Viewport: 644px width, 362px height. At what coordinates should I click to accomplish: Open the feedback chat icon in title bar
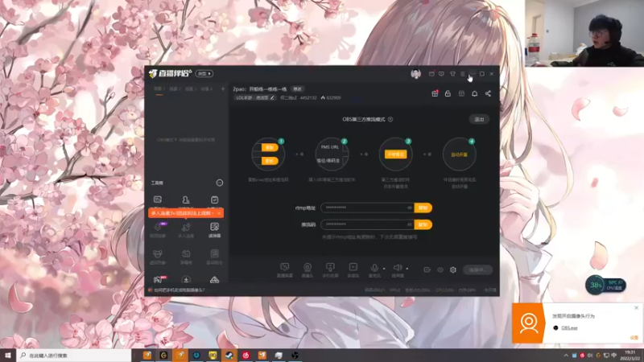click(441, 74)
